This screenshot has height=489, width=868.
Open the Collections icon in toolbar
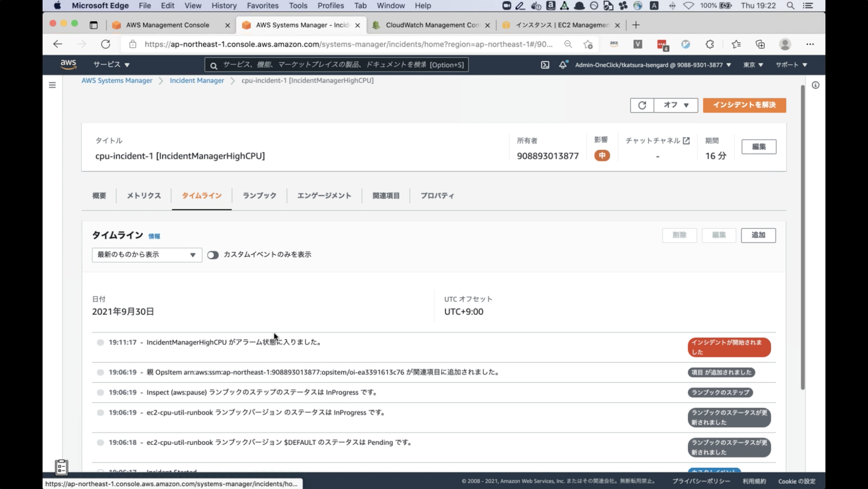click(760, 44)
